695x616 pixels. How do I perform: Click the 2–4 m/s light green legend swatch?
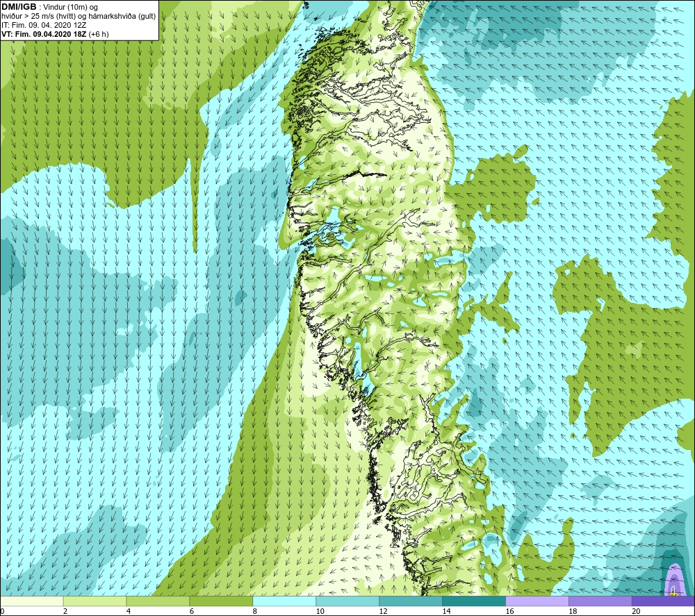click(95, 601)
